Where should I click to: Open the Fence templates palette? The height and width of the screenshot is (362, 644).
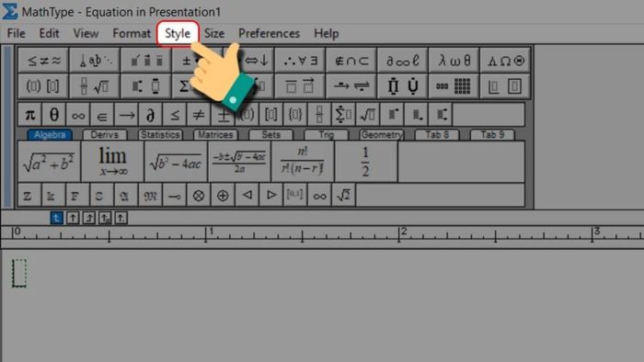tap(43, 86)
